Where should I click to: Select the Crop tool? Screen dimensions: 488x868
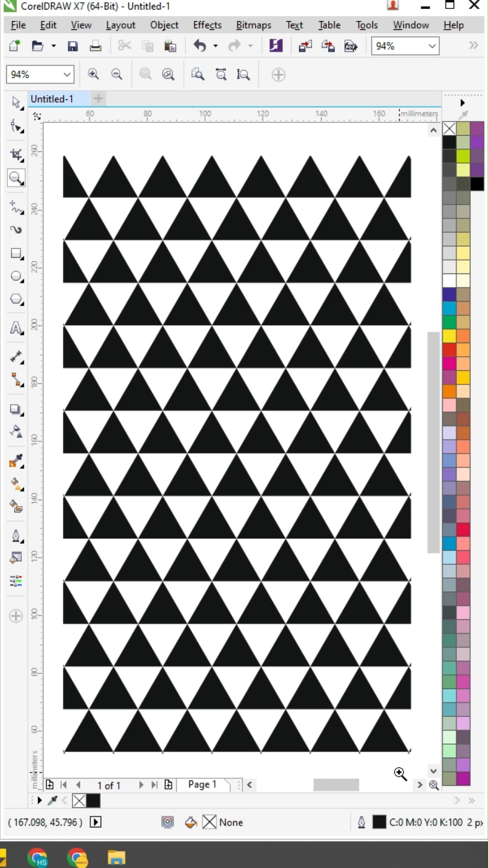click(16, 155)
